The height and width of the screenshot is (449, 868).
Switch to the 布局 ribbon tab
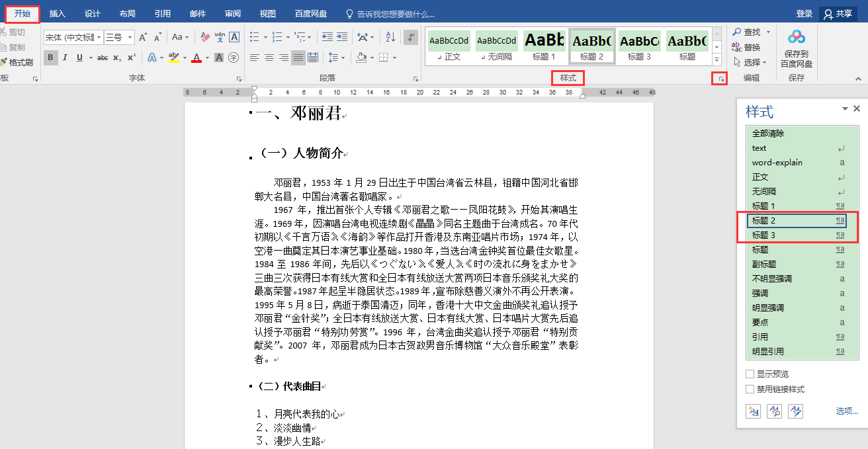128,14
